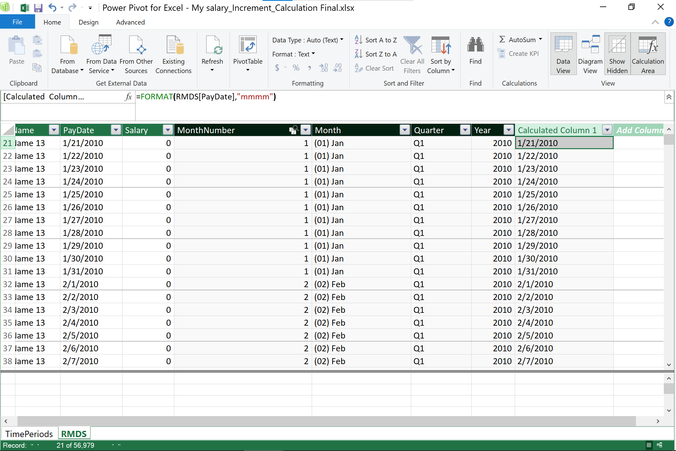Viewport: 676px width, 451px height.
Task: Switch to Diagram View
Action: (x=590, y=54)
